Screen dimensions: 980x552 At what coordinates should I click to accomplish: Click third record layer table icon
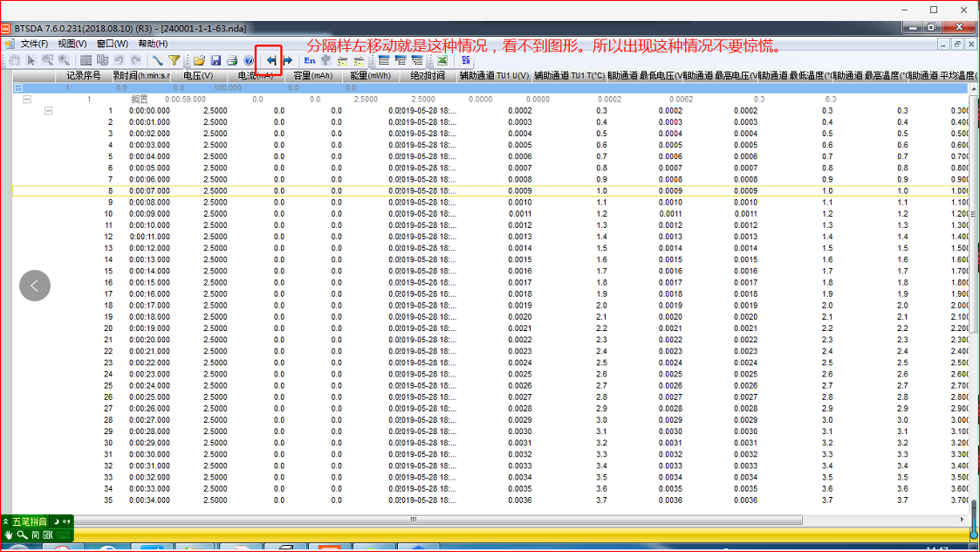pyautogui.click(x=417, y=60)
